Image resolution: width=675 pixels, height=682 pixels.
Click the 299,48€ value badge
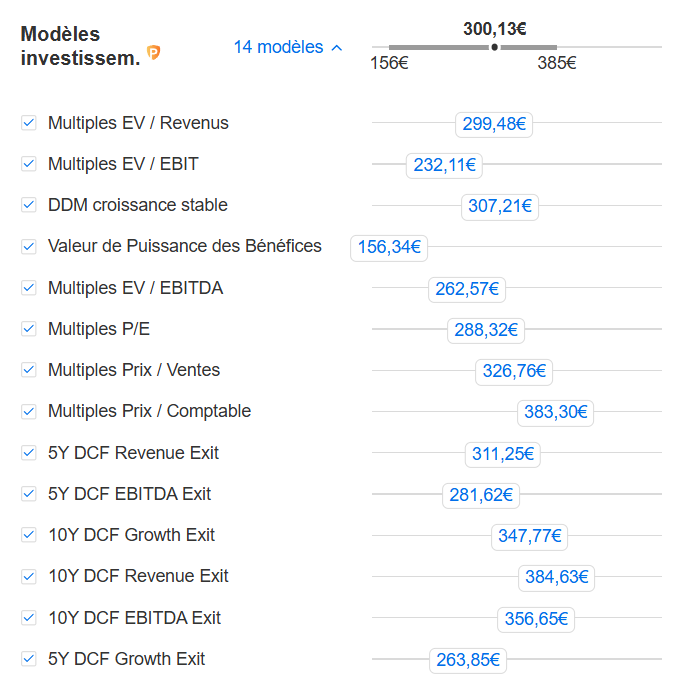click(494, 124)
